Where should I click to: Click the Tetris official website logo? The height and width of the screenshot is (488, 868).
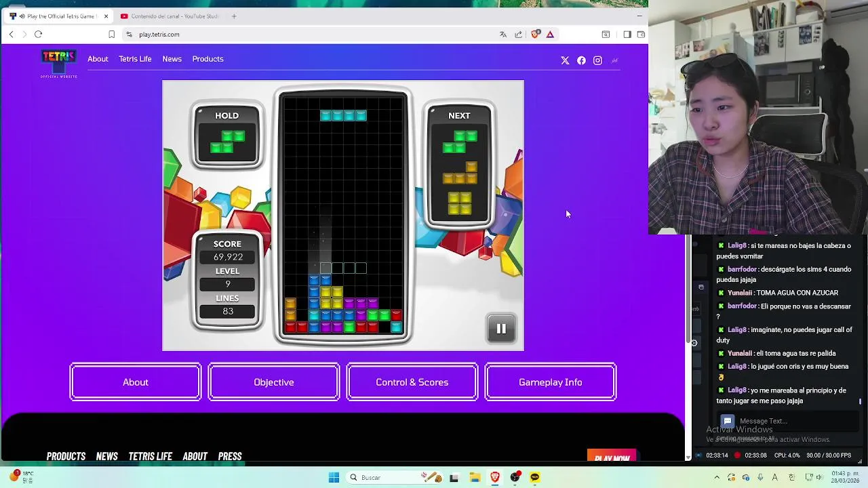[58, 64]
